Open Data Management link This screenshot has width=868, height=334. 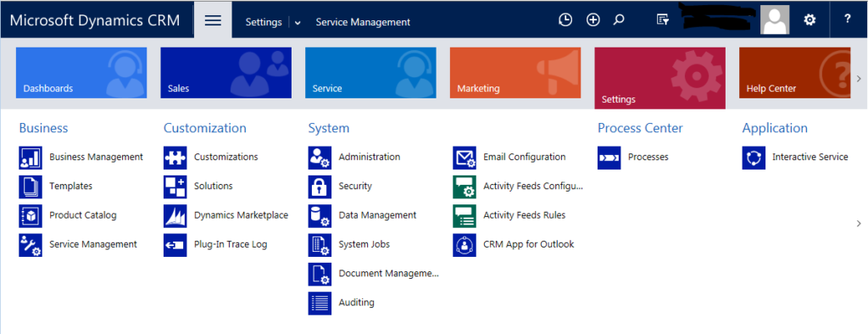(x=377, y=215)
